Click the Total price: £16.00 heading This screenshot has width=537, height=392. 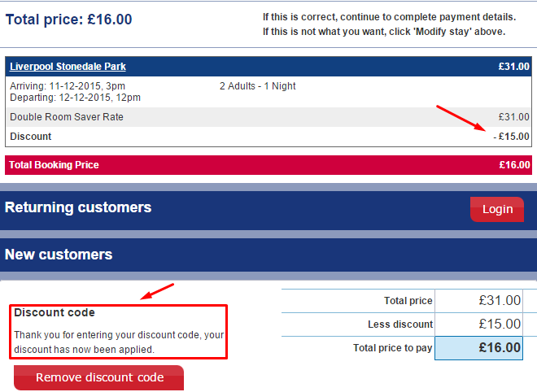pyautogui.click(x=69, y=20)
